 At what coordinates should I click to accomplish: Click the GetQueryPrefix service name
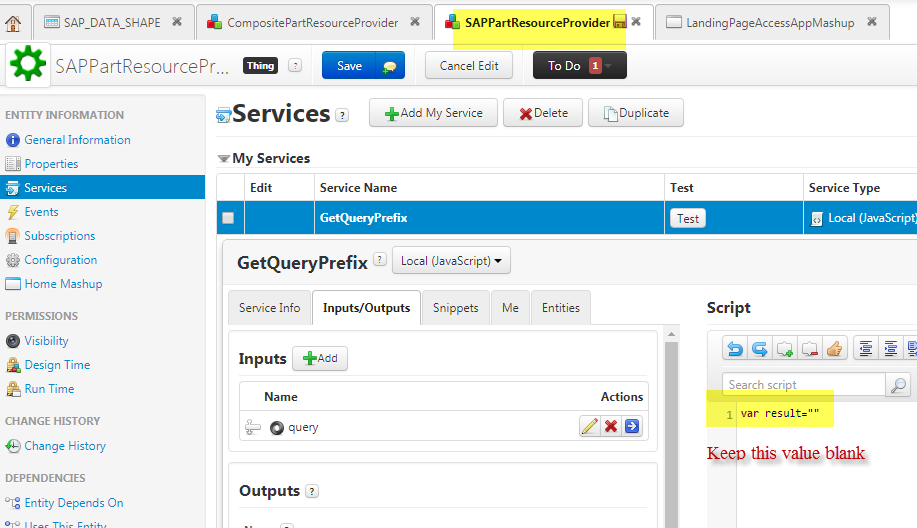click(363, 218)
